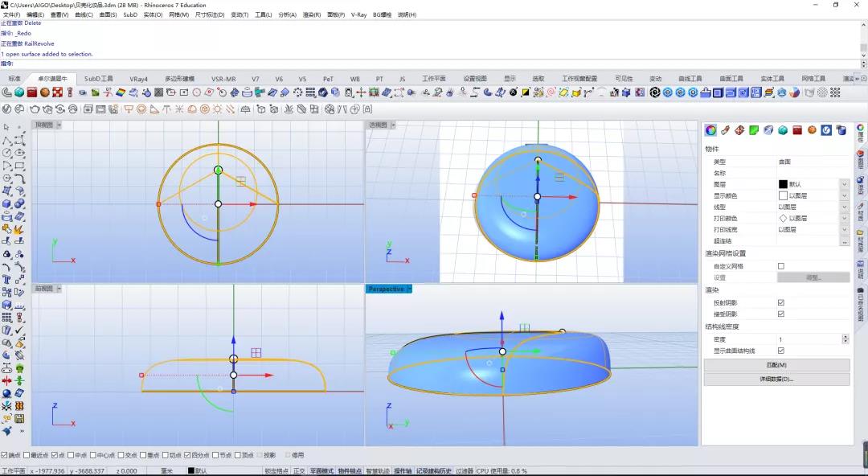Click the black 默认 layer swatch in status bar
Screen dimensions: 868x476
tap(191, 471)
